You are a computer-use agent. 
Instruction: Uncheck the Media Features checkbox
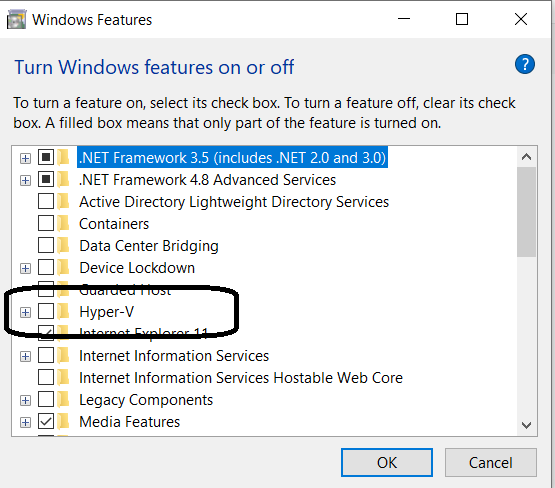coord(46,421)
